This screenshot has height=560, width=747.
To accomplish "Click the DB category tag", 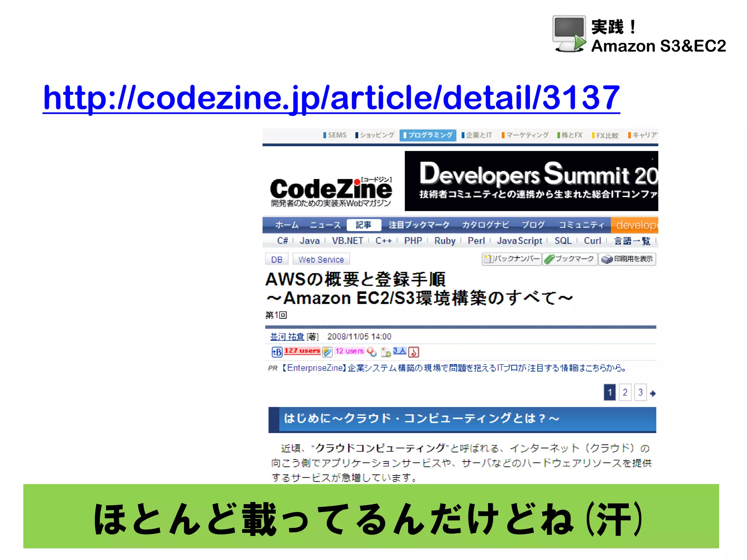I will [277, 259].
